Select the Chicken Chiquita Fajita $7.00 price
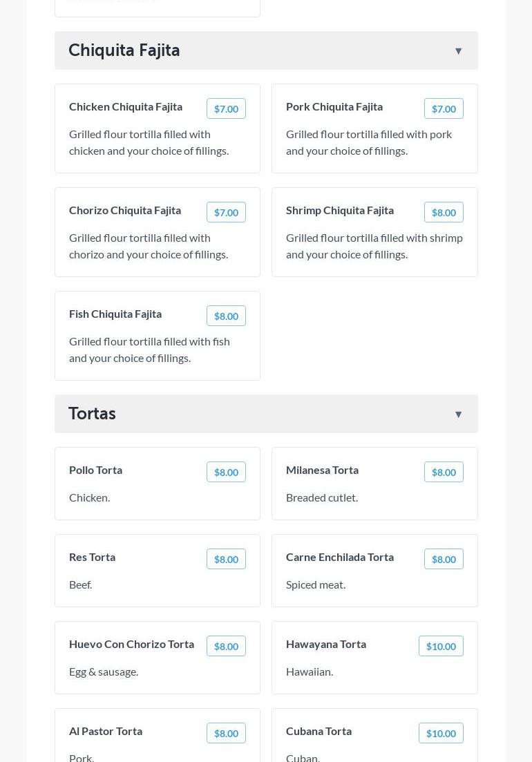The height and width of the screenshot is (762, 532). (226, 109)
